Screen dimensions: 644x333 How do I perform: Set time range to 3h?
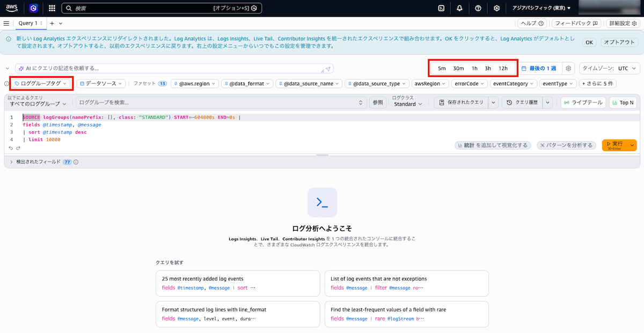click(x=488, y=69)
